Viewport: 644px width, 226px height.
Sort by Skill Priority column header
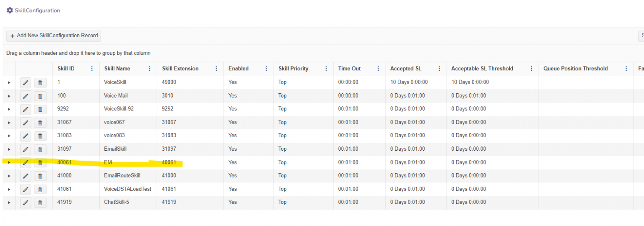point(293,69)
